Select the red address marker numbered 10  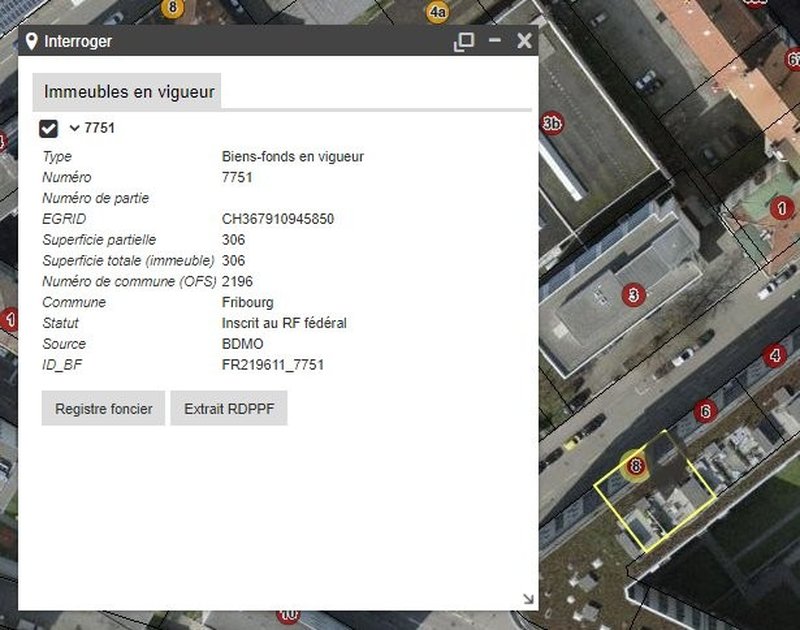point(288,614)
